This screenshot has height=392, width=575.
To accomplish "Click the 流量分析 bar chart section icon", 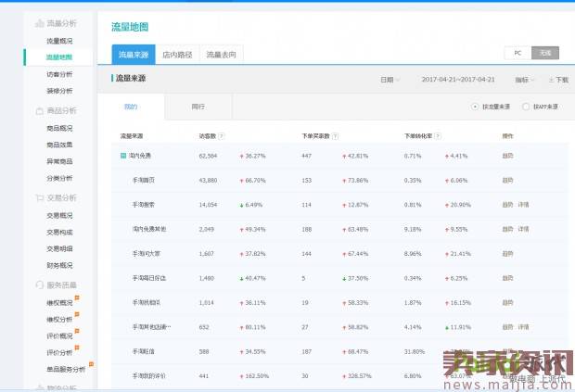I will click(x=39, y=23).
